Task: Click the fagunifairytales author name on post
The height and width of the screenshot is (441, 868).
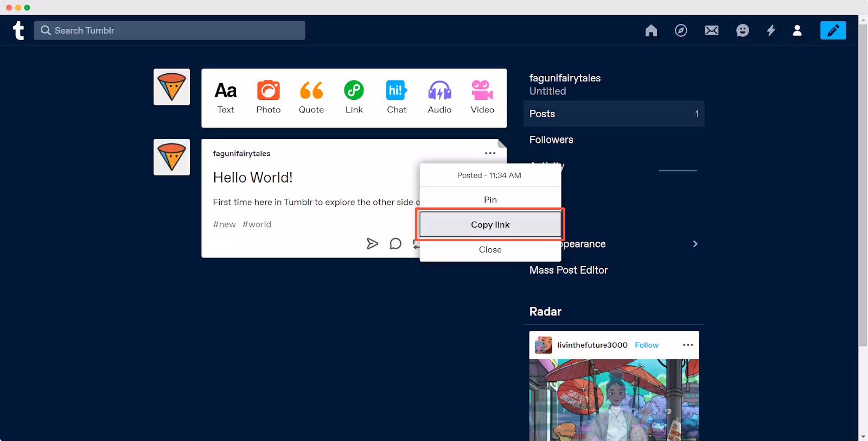Action: pos(241,154)
